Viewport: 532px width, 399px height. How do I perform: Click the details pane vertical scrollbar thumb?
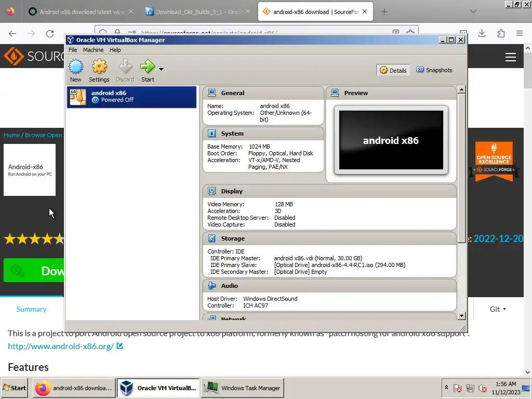tap(461, 168)
